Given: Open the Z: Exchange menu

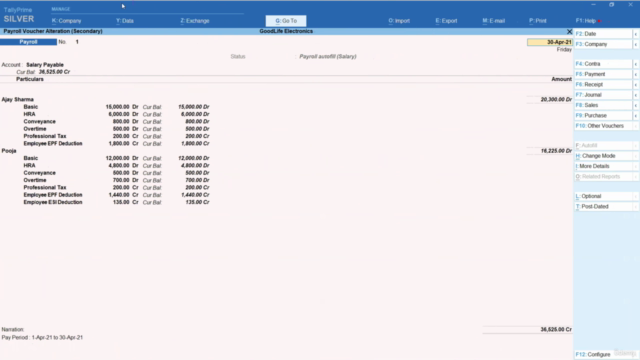Looking at the screenshot, I should pos(195,21).
